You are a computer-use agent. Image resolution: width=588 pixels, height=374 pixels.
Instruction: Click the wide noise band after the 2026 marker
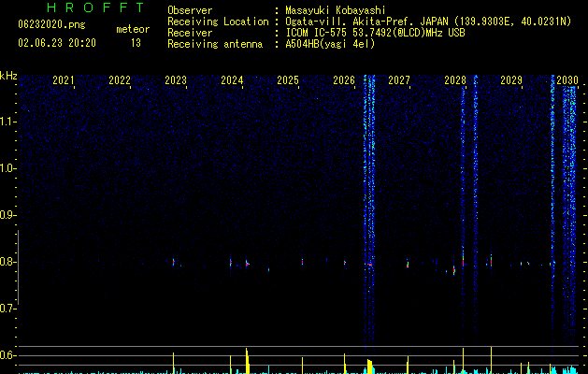(369, 210)
